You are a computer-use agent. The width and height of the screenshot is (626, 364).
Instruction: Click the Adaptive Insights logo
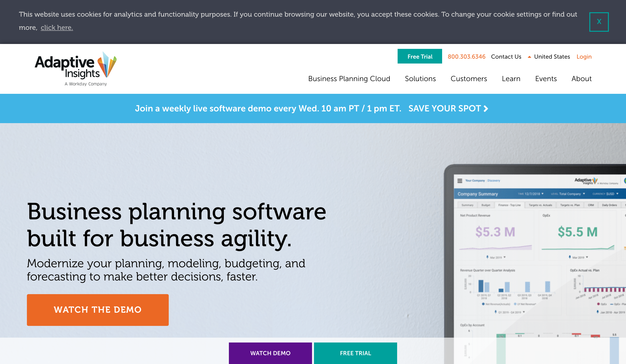[76, 69]
